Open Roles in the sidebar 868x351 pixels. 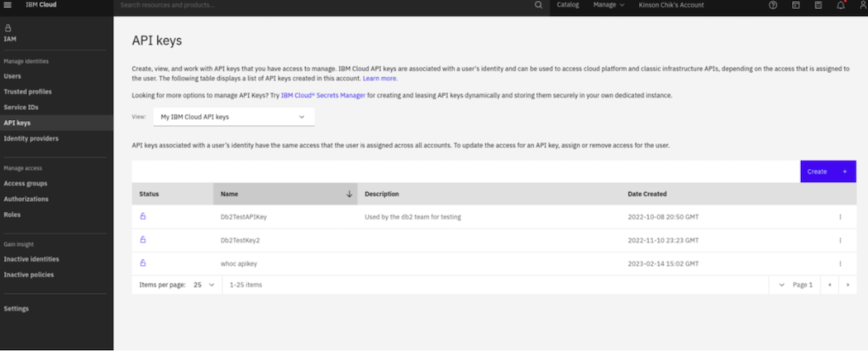[x=12, y=214]
